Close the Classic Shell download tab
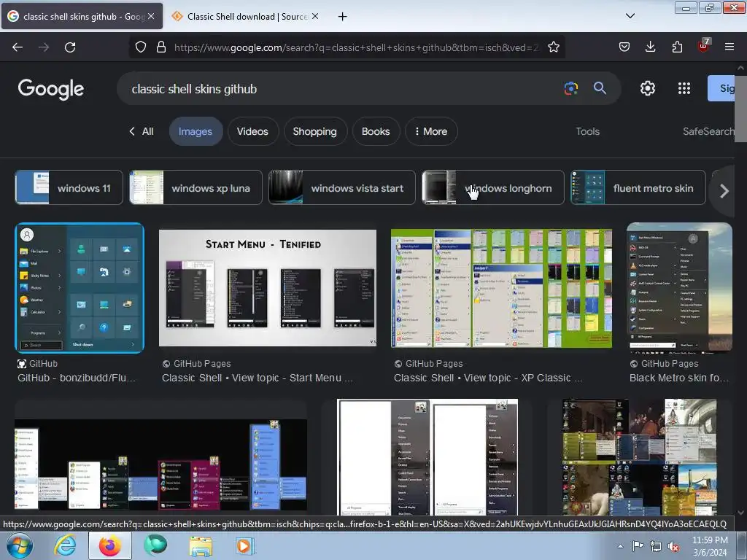Screen dimensions: 747x560 tap(315, 16)
